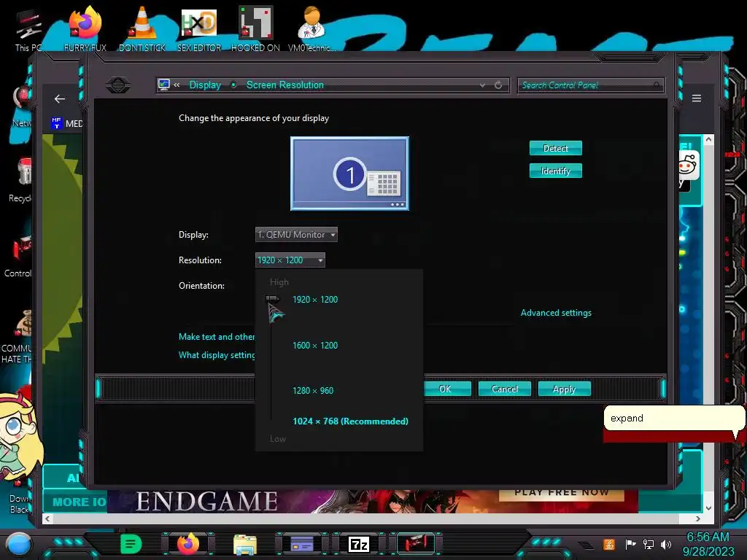This screenshot has width=747, height=560.
Task: Click the MORE IO button on the browser page
Action: pos(76,502)
